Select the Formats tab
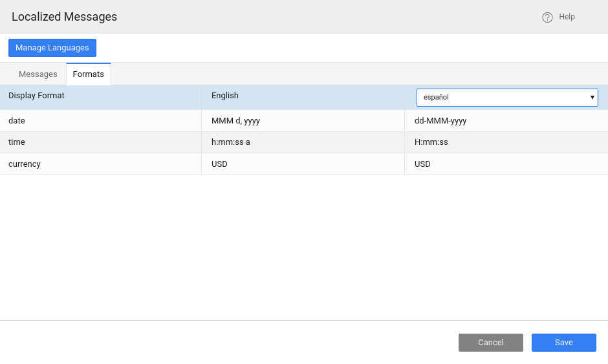Image resolution: width=608 pixels, height=364 pixels. click(89, 74)
